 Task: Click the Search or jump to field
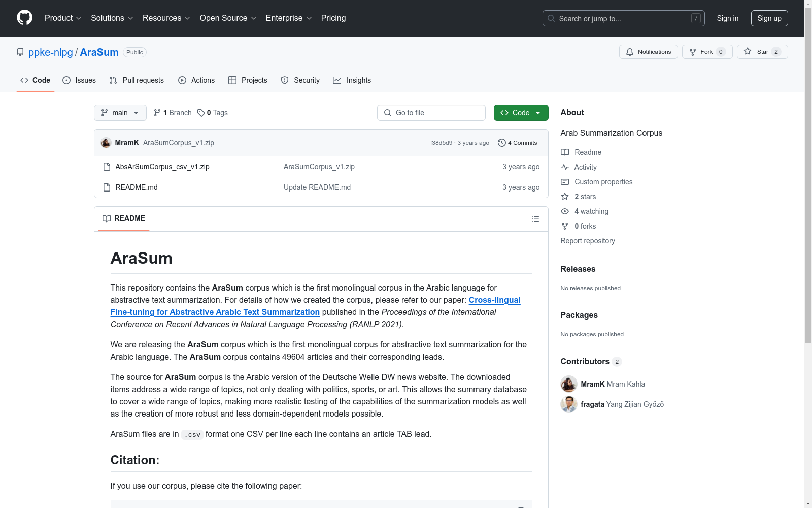point(624,18)
